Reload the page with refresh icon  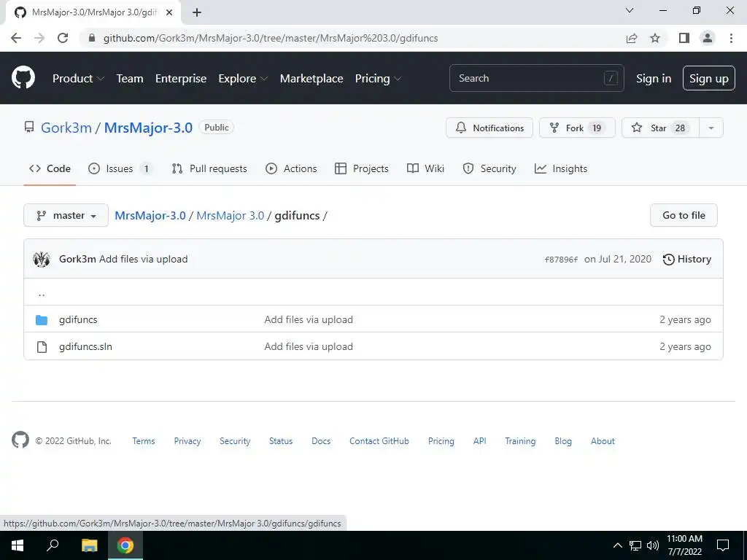(x=63, y=38)
